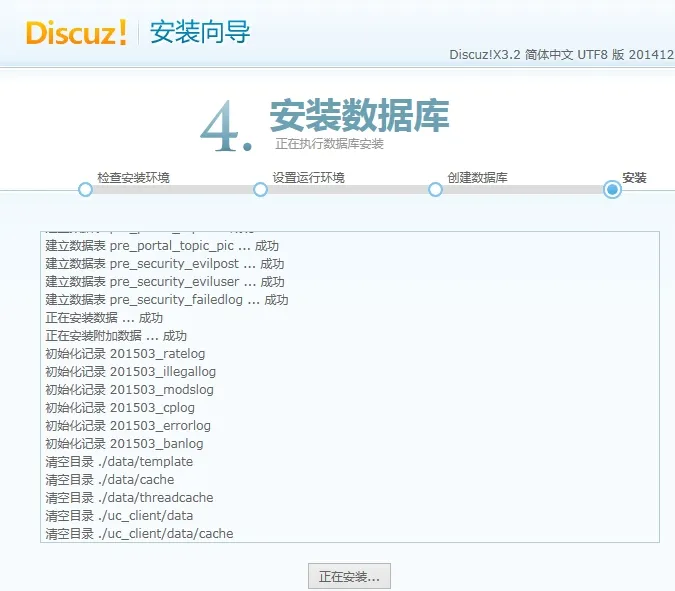The image size is (675, 591).
Task: Click the Discuz!X3.2 version text
Action: (x=561, y=55)
